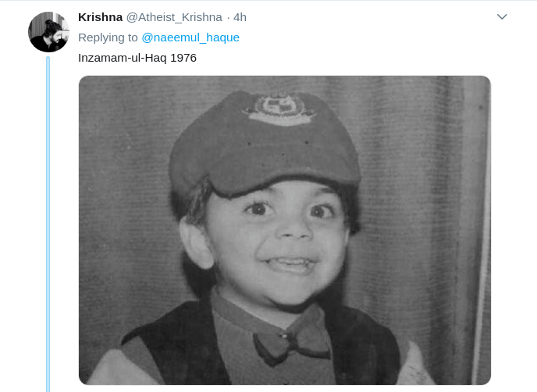Open the Krishna display name profile
The width and height of the screenshot is (537, 392).
(100, 17)
